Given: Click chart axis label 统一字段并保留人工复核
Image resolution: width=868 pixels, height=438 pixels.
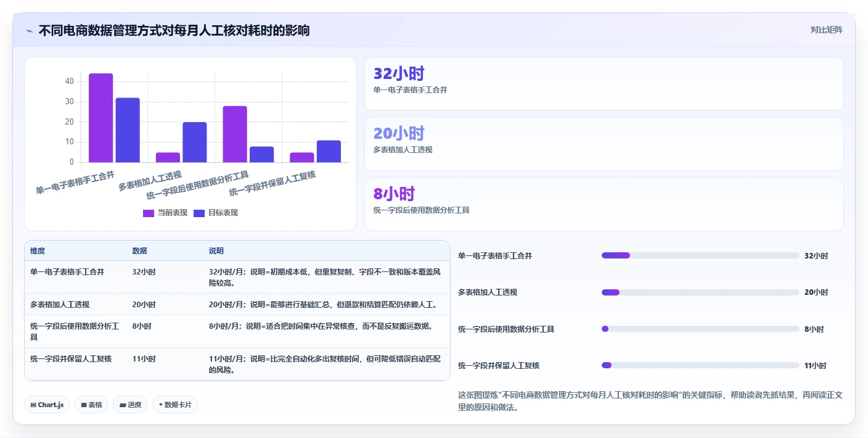Looking at the screenshot, I should tap(272, 184).
